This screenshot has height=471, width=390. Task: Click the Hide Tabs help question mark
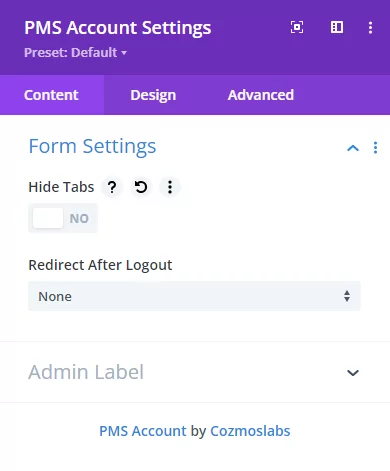[112, 187]
